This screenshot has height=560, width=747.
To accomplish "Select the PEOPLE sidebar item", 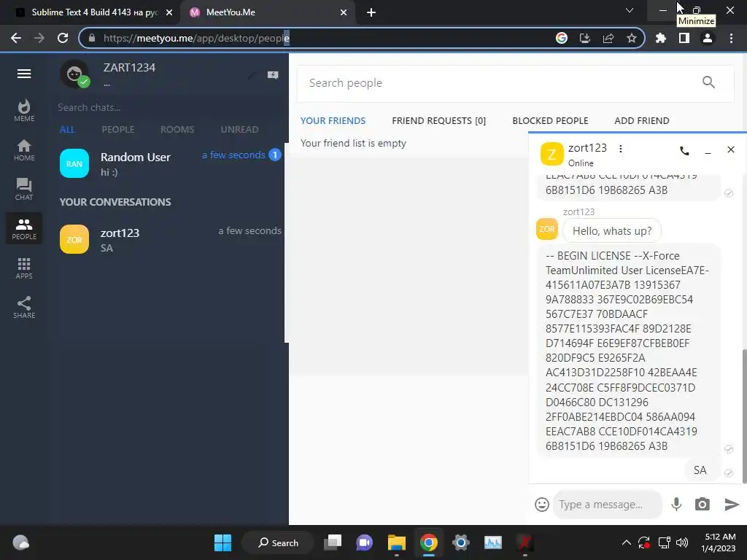I will pos(24,228).
